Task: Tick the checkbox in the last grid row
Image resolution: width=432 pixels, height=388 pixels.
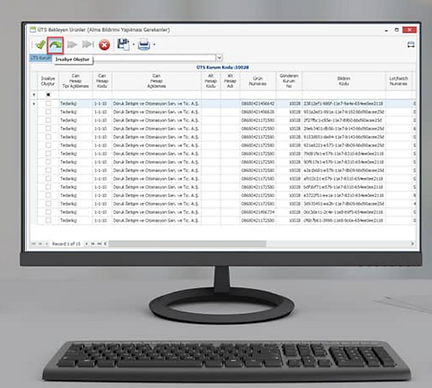Action: (x=48, y=220)
